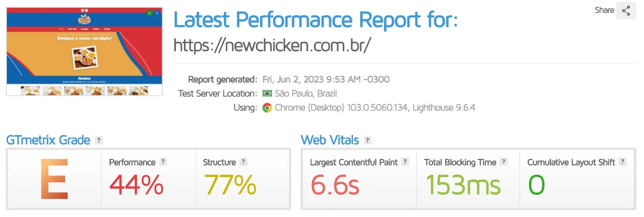This screenshot has height=217, width=644.
Task: Click the Share icon button
Action: tap(626, 10)
